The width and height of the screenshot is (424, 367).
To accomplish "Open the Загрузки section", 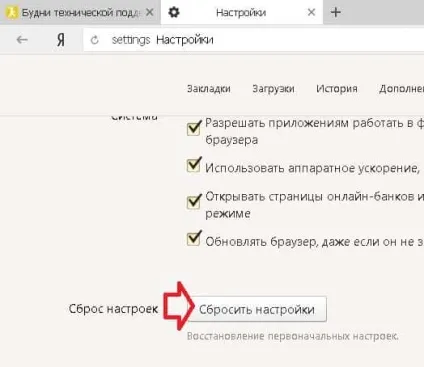I will pyautogui.click(x=273, y=89).
